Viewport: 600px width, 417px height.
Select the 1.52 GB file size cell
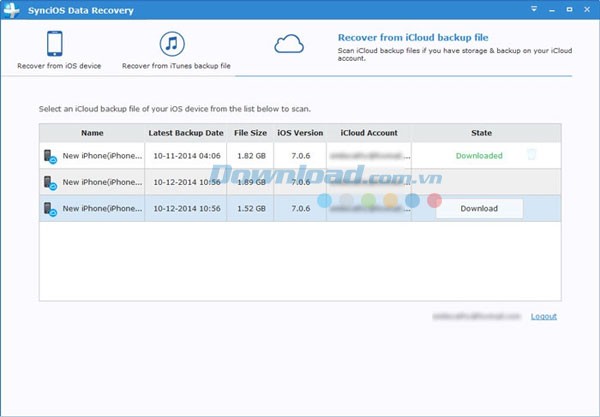pos(251,208)
